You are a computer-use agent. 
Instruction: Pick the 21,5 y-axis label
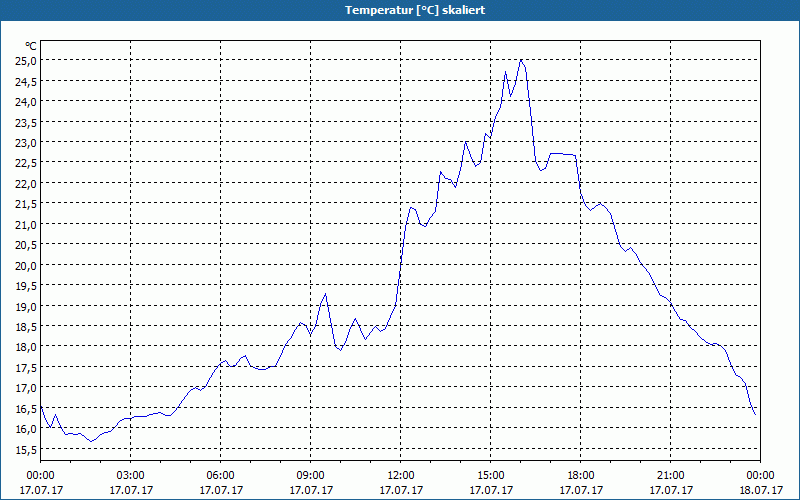[27, 204]
